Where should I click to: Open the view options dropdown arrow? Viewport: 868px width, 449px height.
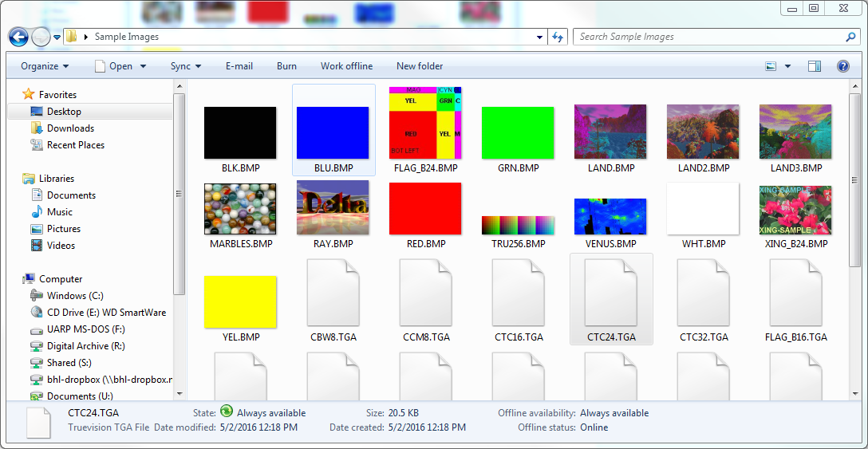click(x=787, y=66)
